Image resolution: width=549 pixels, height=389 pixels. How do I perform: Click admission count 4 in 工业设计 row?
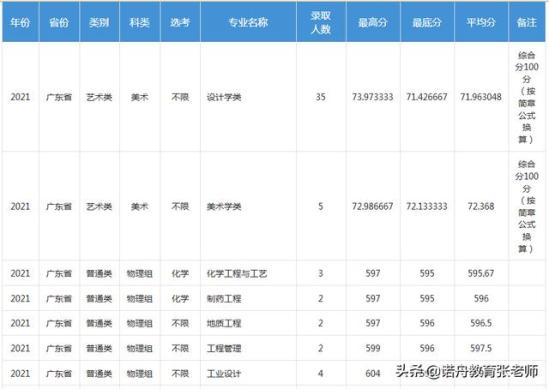coord(321,374)
